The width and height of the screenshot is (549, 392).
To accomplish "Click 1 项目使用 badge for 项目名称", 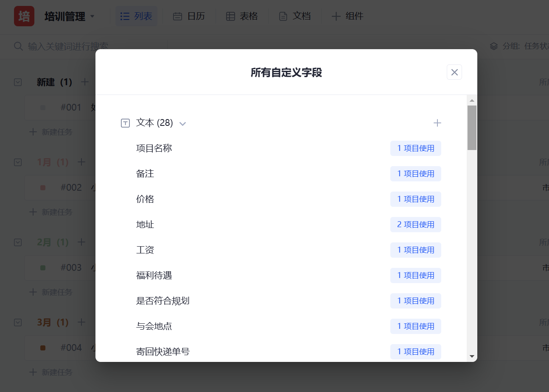I will point(415,148).
